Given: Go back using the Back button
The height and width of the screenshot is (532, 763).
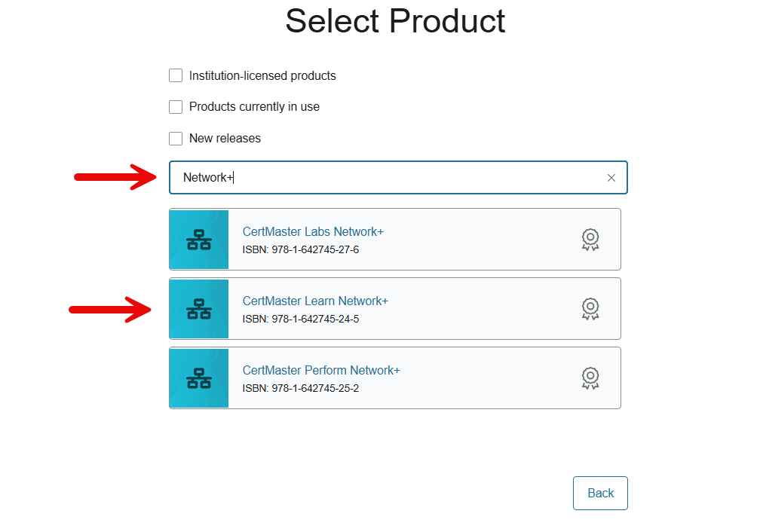Looking at the screenshot, I should (600, 493).
